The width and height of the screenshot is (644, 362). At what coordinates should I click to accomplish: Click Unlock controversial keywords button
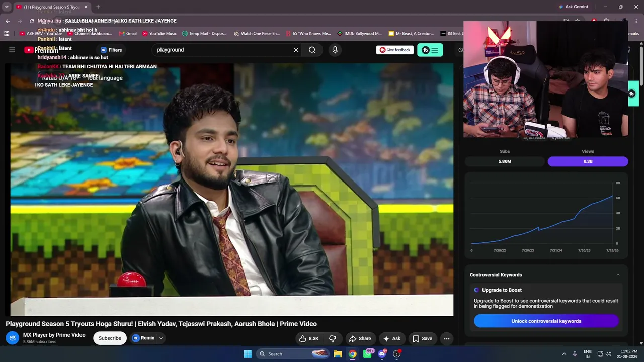(x=546, y=321)
